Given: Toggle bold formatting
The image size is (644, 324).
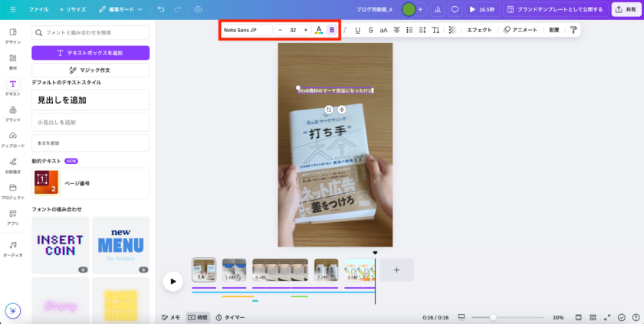Looking at the screenshot, I should coord(332,30).
